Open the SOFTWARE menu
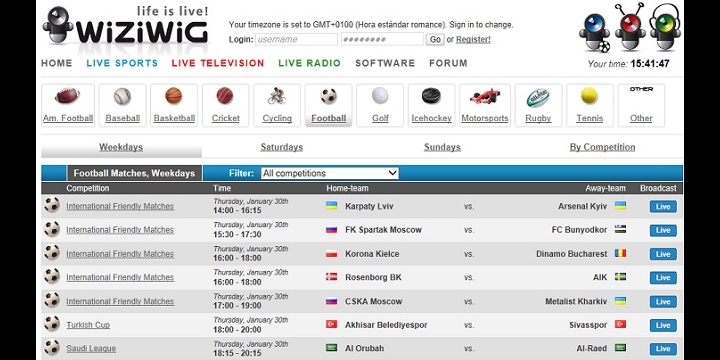This screenshot has width=720, height=360. pos(385,63)
